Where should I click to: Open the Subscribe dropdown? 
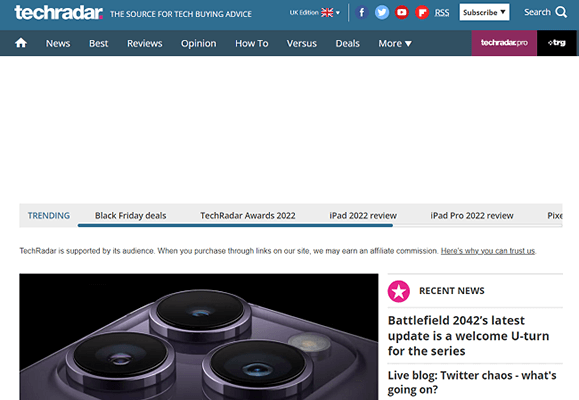[x=484, y=12]
